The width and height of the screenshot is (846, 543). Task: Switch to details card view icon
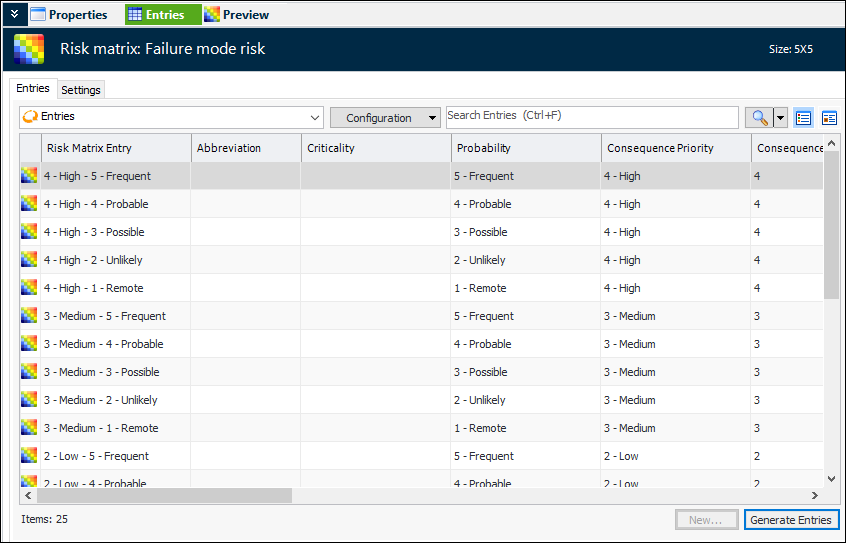(x=829, y=117)
